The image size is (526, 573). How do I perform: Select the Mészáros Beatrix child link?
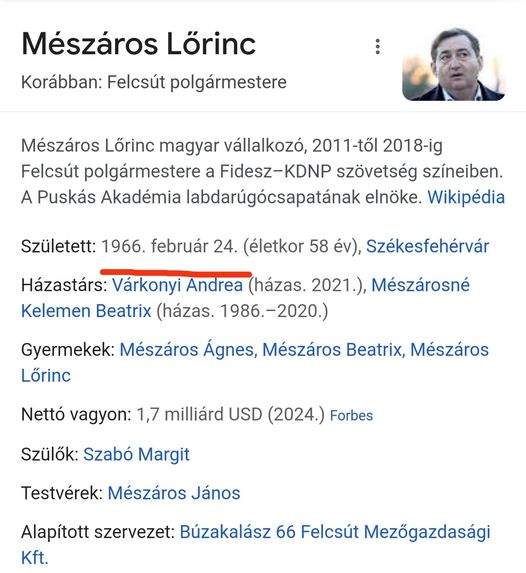pos(332,349)
